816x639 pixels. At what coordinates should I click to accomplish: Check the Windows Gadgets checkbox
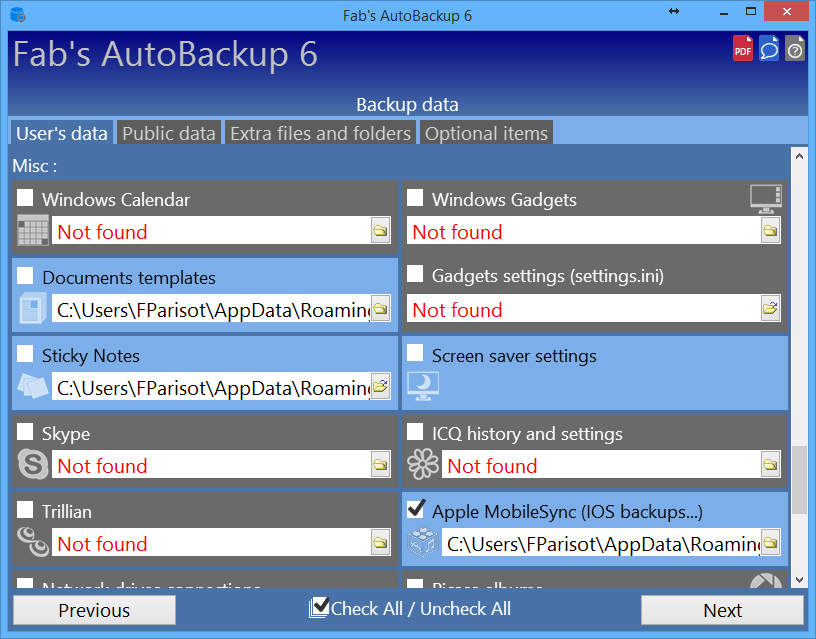tap(415, 198)
